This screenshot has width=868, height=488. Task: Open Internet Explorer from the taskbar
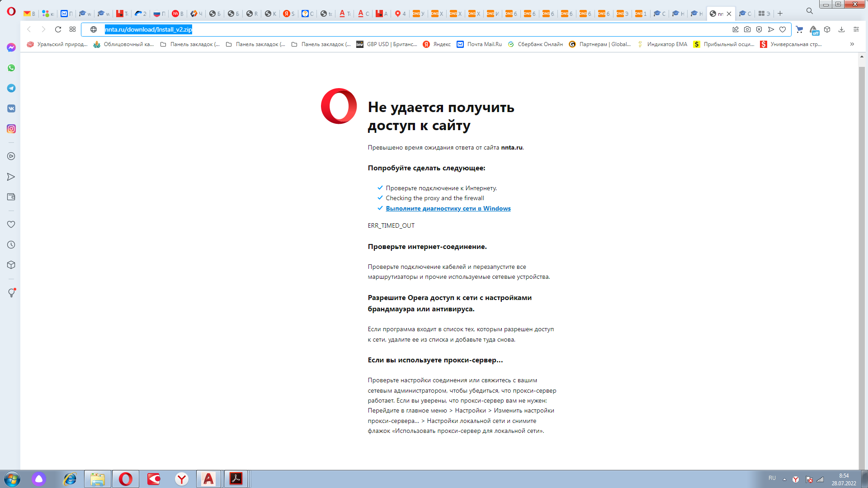click(70, 479)
